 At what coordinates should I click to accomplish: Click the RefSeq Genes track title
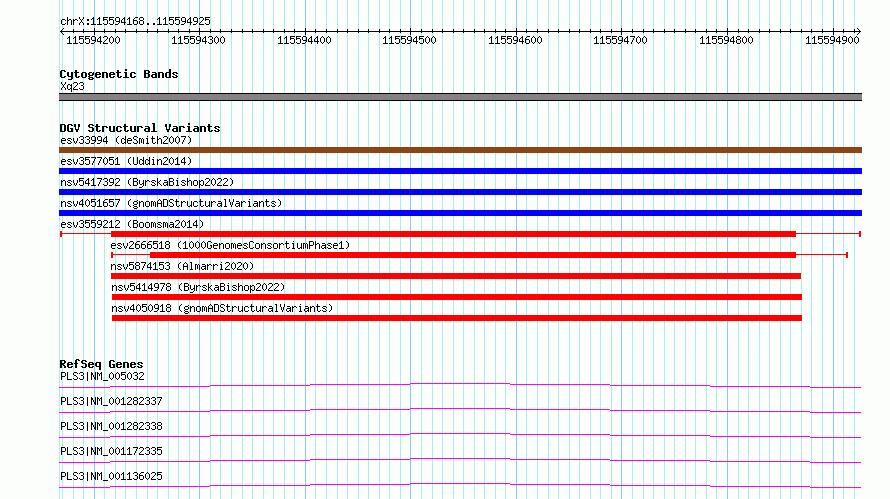coord(101,364)
